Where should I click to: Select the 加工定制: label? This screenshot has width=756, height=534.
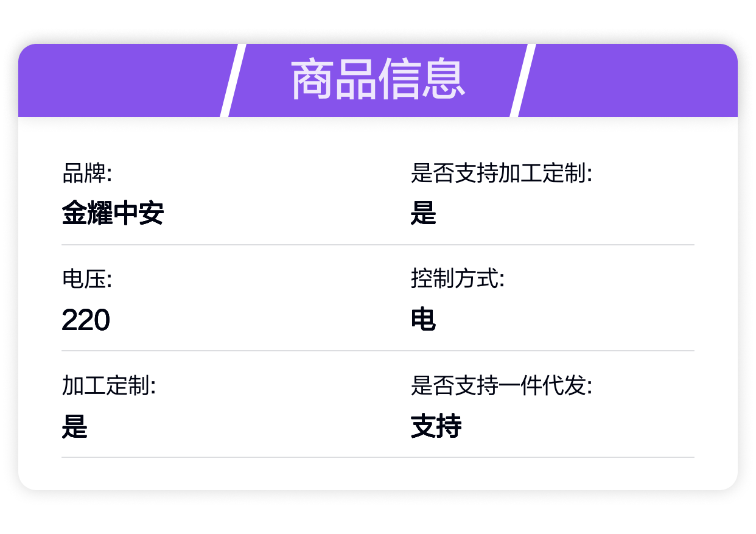pos(109,385)
